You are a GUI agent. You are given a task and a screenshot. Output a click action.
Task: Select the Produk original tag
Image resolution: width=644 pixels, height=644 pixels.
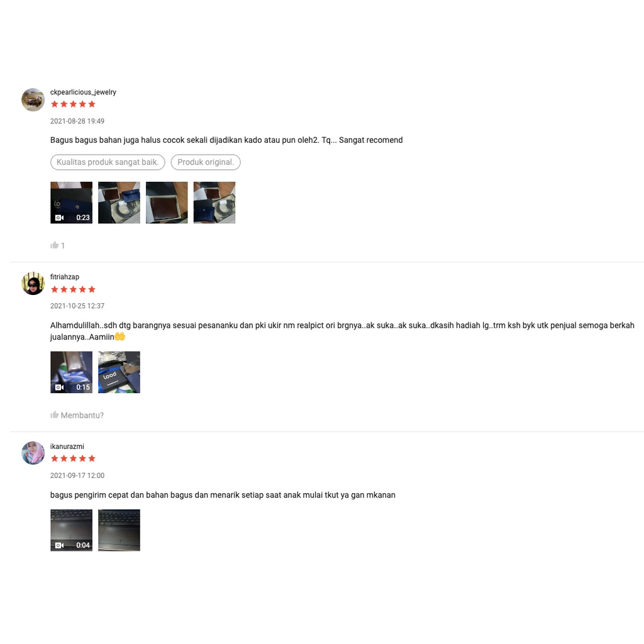click(206, 162)
